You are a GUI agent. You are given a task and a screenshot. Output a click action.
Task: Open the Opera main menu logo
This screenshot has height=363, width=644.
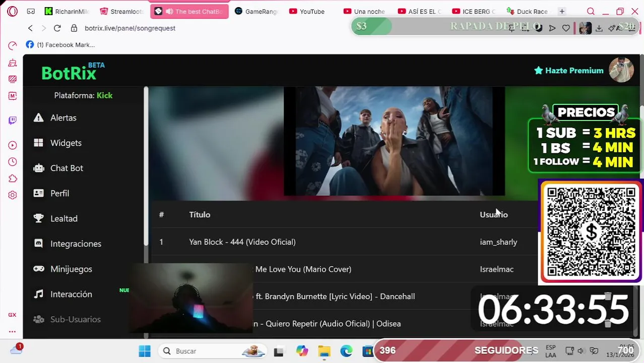pos(13,11)
